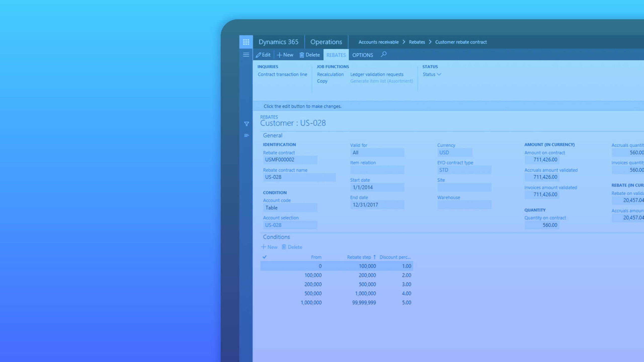Collapse the General section
The width and height of the screenshot is (644, 362).
(272, 135)
